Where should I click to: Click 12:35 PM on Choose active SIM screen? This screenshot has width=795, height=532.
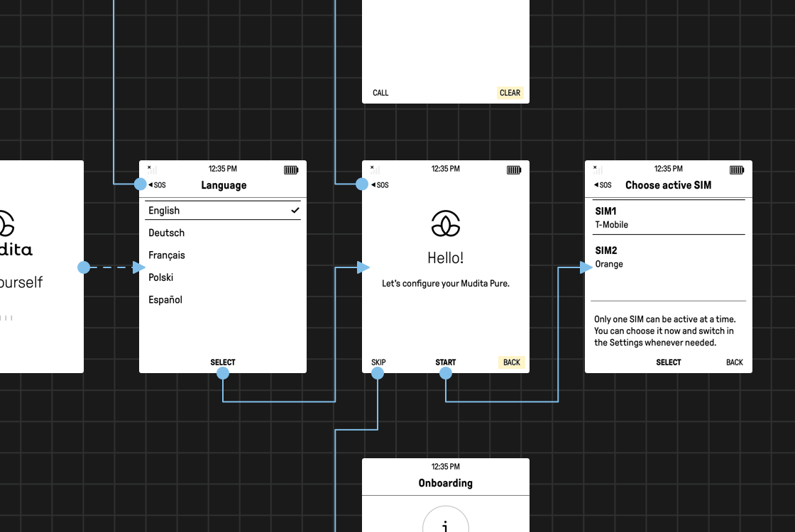(668, 169)
